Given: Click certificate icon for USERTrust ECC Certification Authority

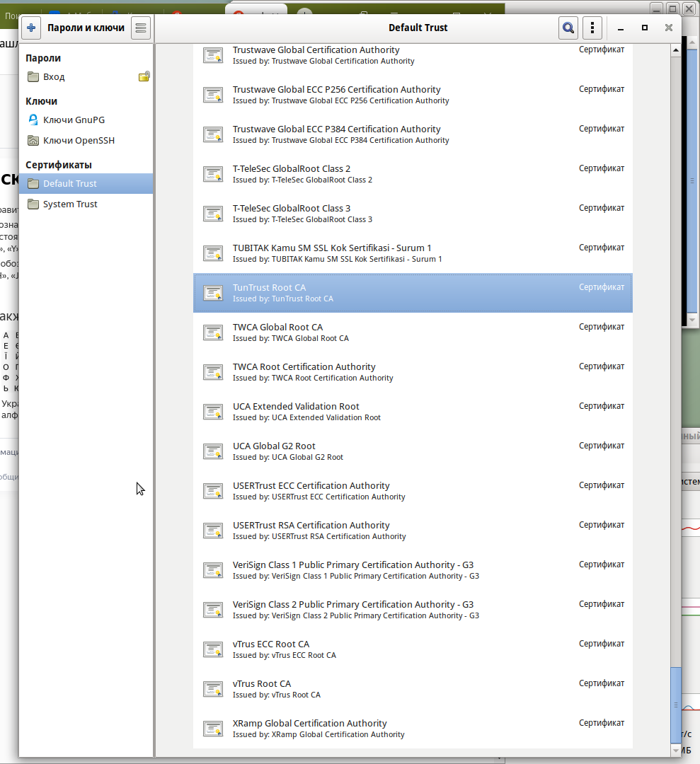Looking at the screenshot, I should (x=213, y=491).
